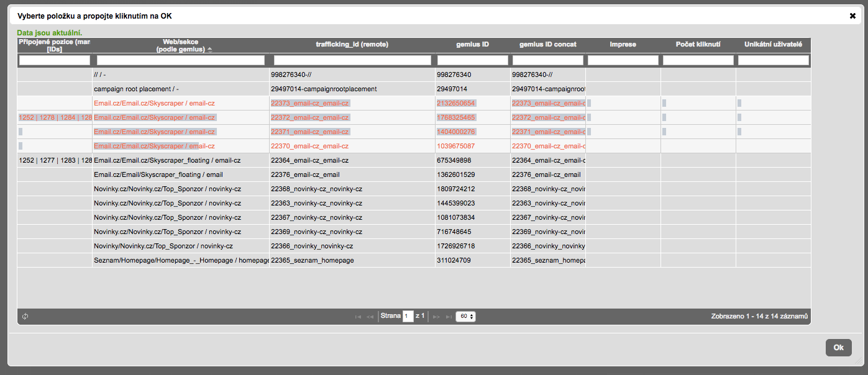The height and width of the screenshot is (375, 868).
Task: Sort by trafficking_id (remote) column header
Action: [352, 45]
